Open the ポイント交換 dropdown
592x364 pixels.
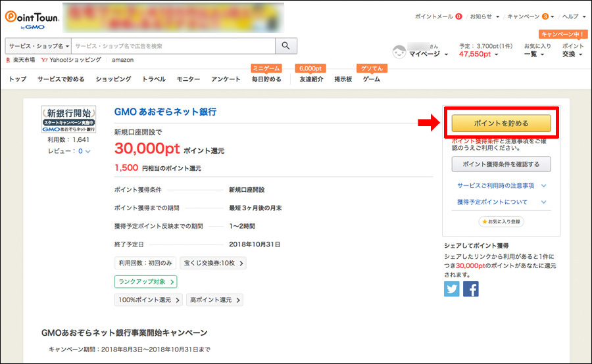[x=572, y=51]
